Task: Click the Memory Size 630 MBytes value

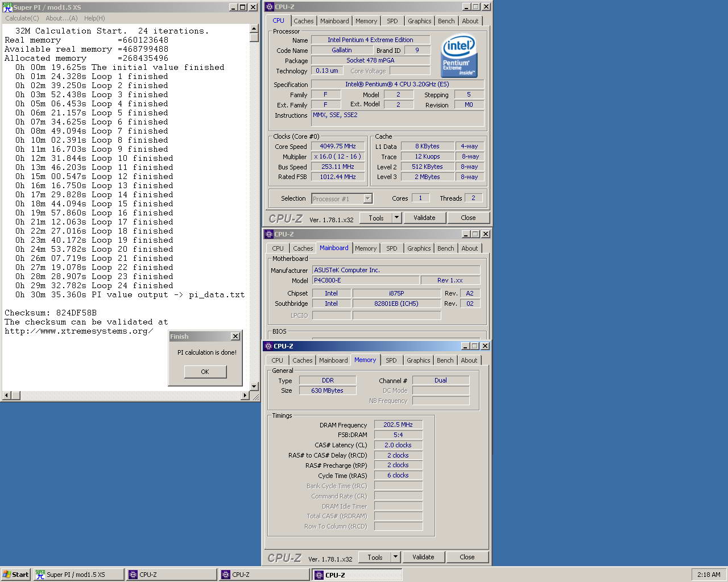Action: coord(328,390)
